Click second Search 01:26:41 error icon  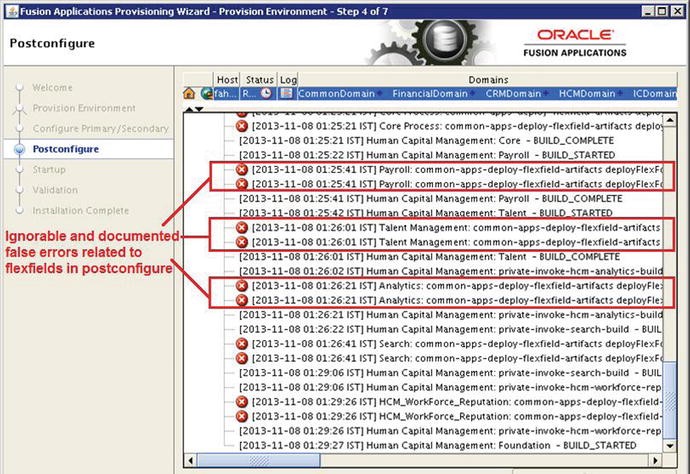pos(242,358)
